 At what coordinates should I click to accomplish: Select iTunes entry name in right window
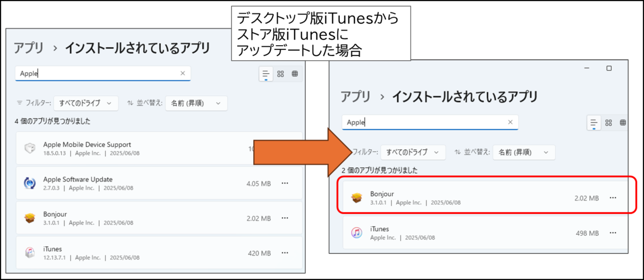(379, 229)
